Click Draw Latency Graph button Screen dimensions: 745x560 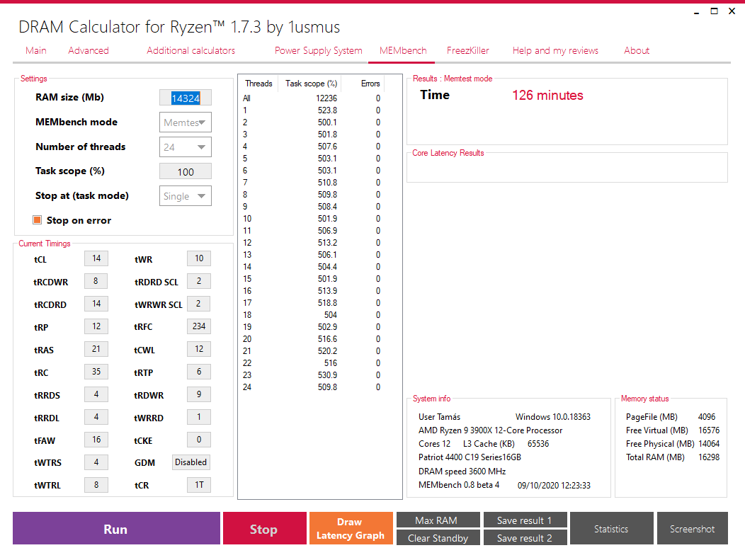(351, 528)
